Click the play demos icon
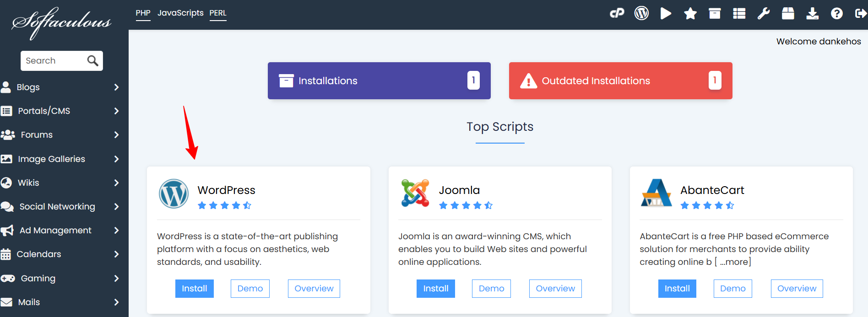This screenshot has height=317, width=868. (x=666, y=13)
